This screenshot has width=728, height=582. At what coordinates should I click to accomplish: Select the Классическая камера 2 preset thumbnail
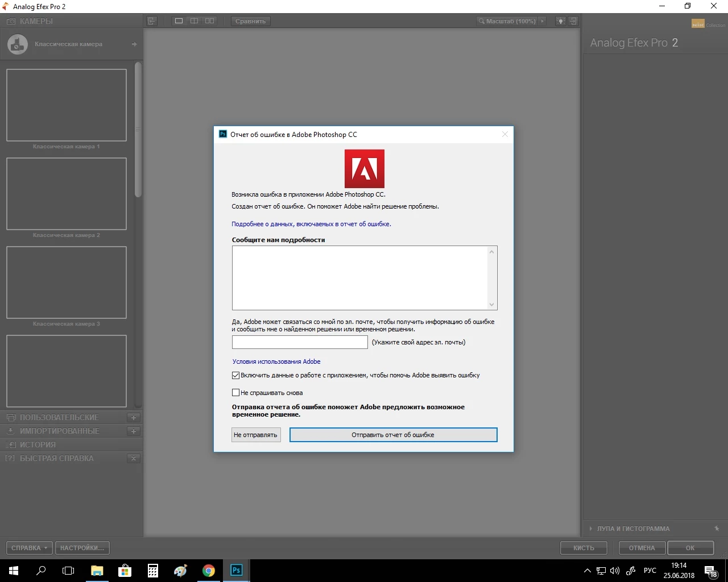coord(67,194)
